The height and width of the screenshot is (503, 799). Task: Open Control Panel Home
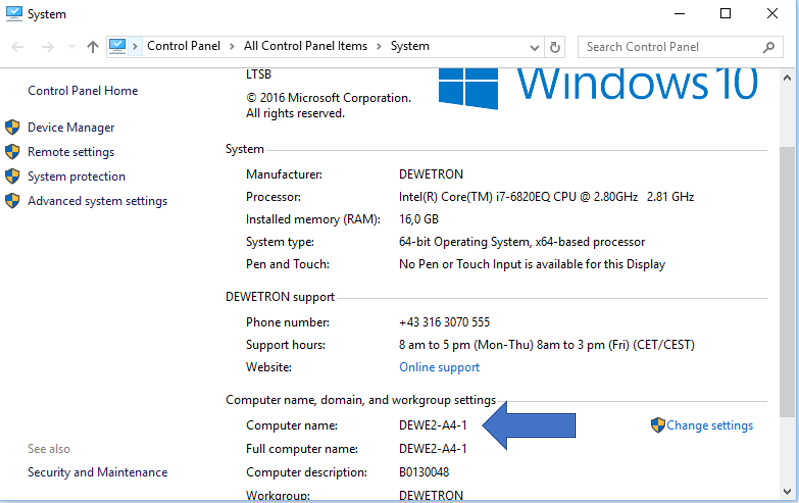83,91
